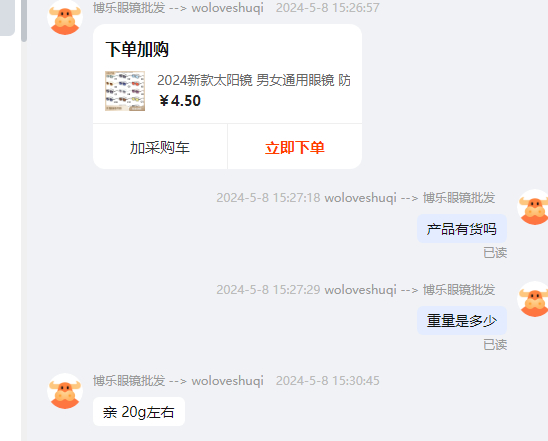This screenshot has height=441, width=548.
Task: Click the 15:27:18 message header line
Action: pyautogui.click(x=355, y=198)
